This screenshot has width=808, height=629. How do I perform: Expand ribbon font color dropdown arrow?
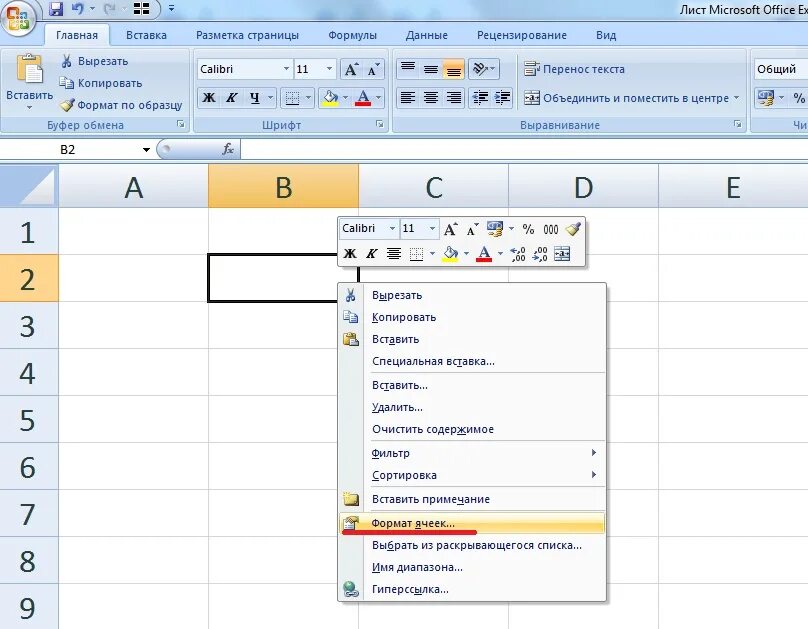pos(379,98)
